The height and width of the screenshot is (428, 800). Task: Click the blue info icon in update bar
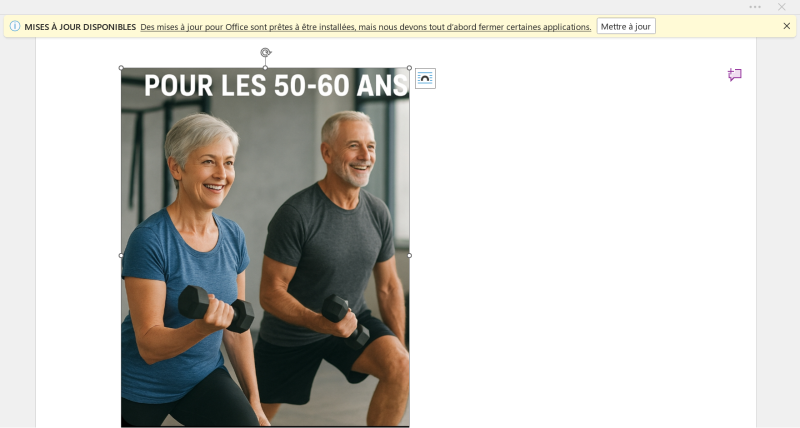(15, 26)
